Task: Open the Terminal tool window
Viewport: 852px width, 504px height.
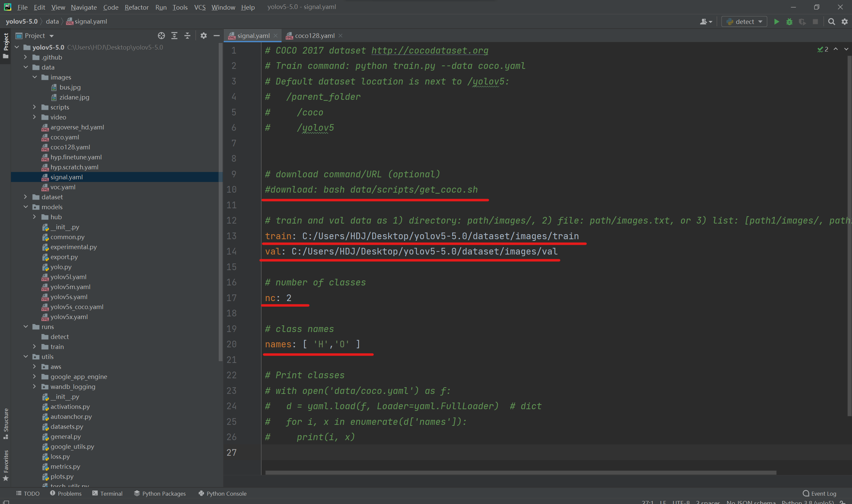Action: pyautogui.click(x=107, y=493)
